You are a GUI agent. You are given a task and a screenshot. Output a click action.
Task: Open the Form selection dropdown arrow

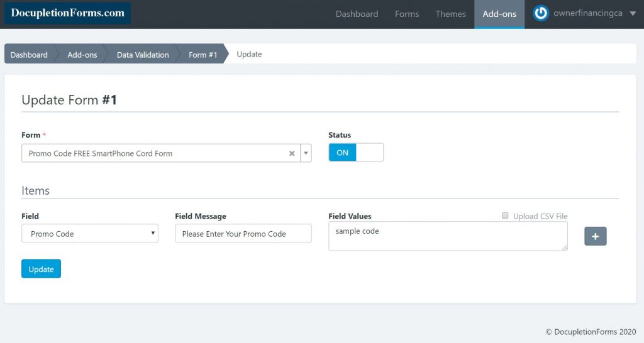(306, 153)
